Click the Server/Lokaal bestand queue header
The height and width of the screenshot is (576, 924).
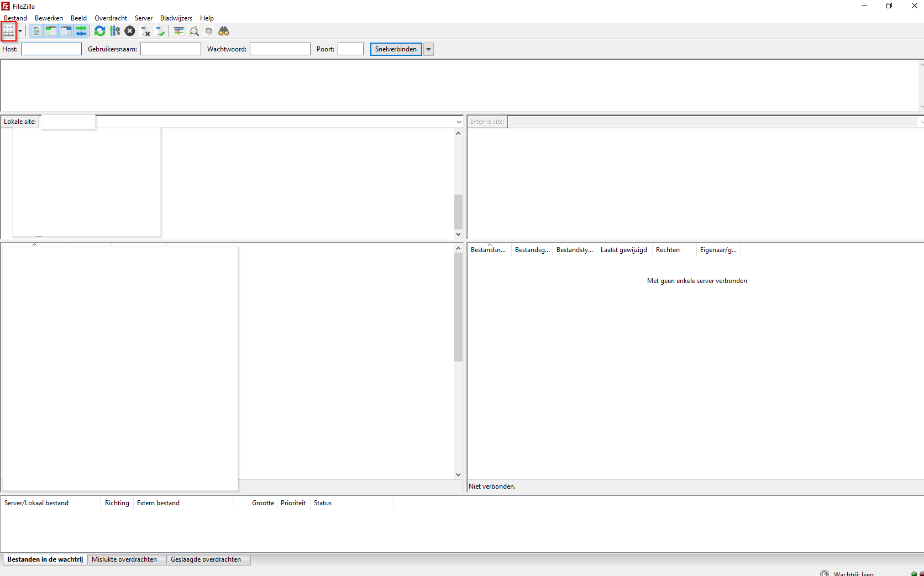[50, 503]
